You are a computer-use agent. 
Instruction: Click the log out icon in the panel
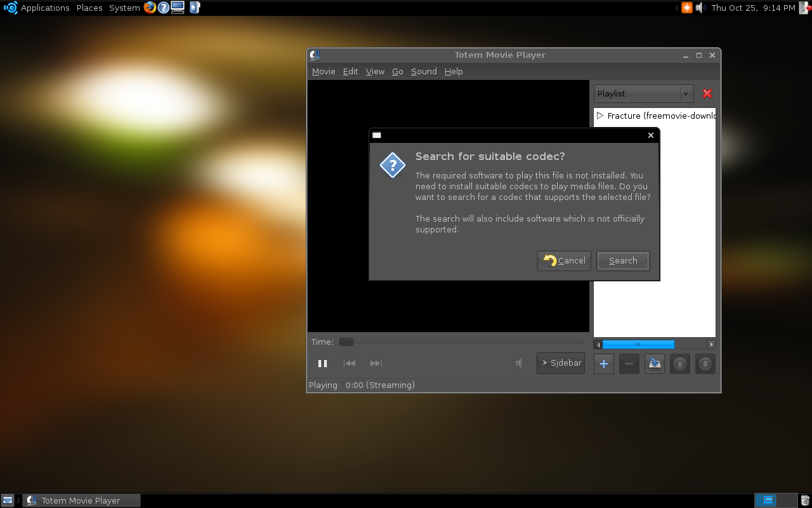tap(806, 8)
